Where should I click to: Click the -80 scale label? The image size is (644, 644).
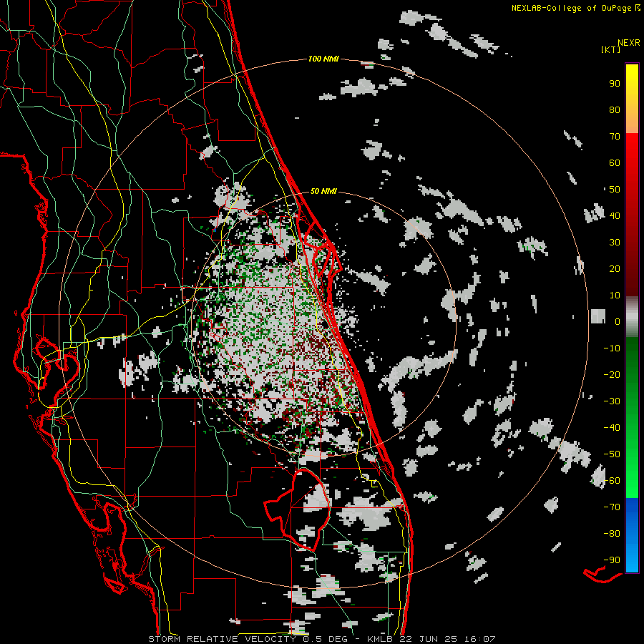[x=612, y=534]
